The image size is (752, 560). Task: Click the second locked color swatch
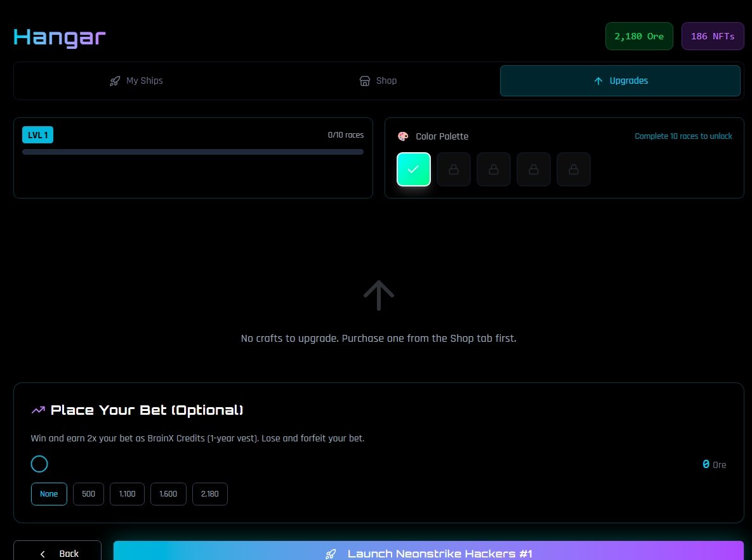coord(494,169)
